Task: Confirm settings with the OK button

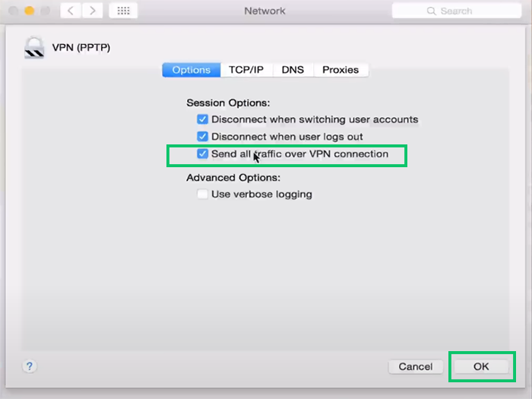Action: click(x=481, y=367)
